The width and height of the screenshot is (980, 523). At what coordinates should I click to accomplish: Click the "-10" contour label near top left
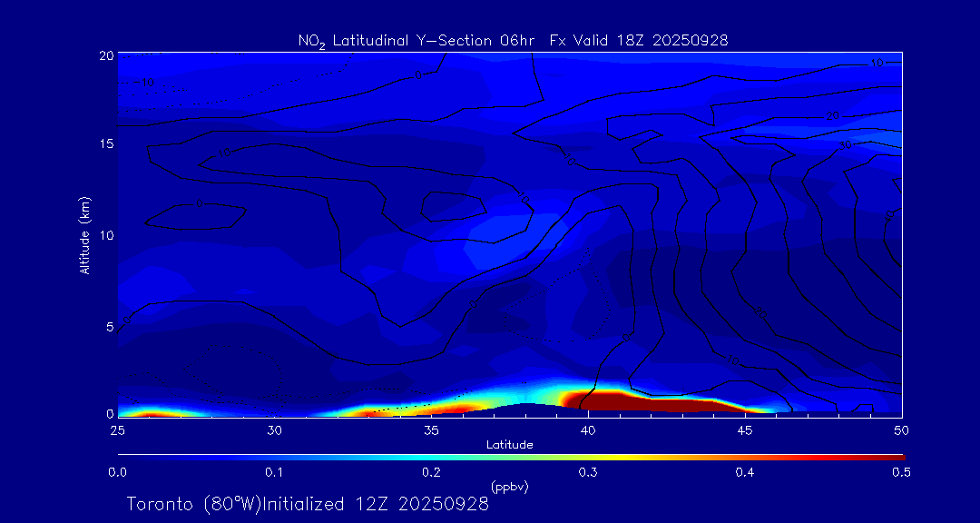[145, 82]
